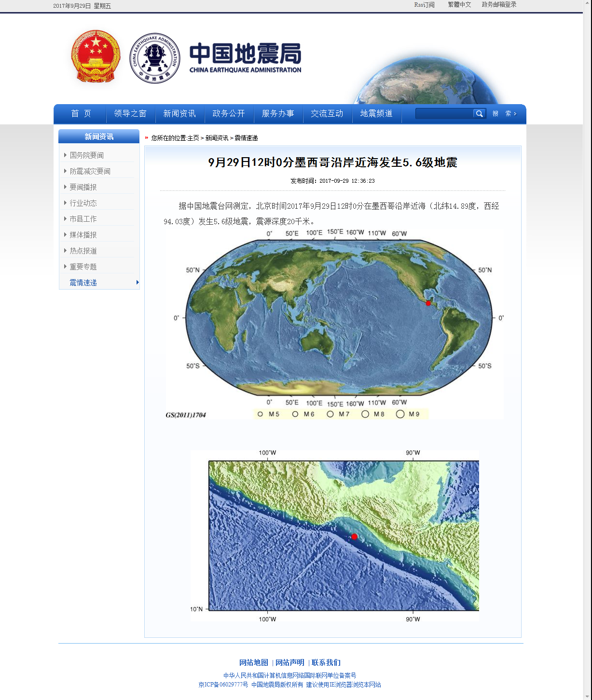
Task: Switch to 繁體中文 version
Action: [x=459, y=5]
